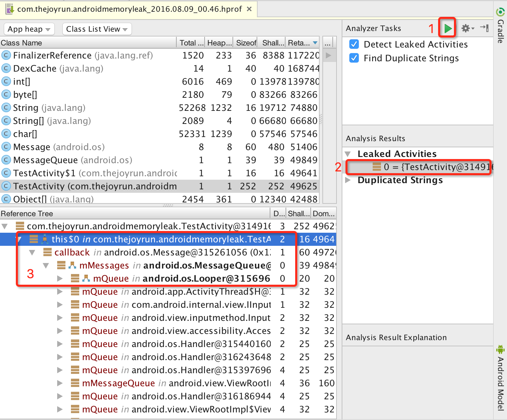
Task: Click the GC root icon next to mMessages
Action: pyautogui.click(x=72, y=265)
